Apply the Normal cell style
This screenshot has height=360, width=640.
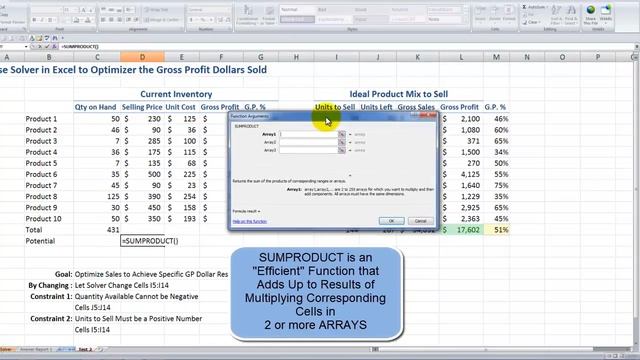pyautogui.click(x=297, y=9)
